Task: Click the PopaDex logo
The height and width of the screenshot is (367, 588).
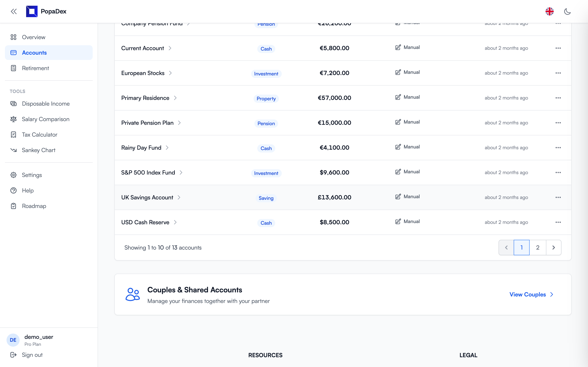Action: click(32, 11)
